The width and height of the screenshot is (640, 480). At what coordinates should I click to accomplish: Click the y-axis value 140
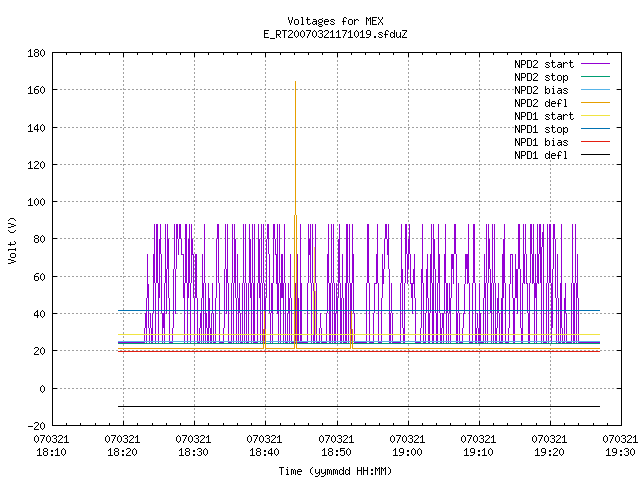[36, 128]
